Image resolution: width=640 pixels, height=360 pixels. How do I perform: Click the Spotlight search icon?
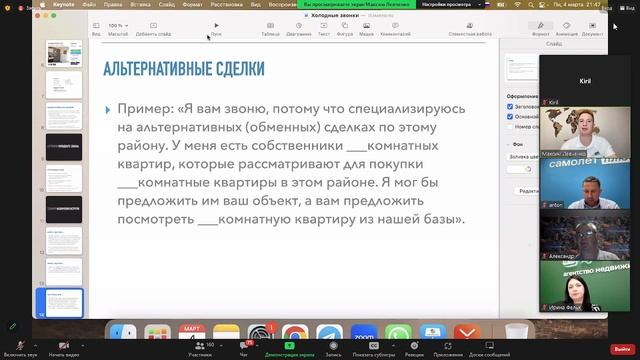point(531,4)
